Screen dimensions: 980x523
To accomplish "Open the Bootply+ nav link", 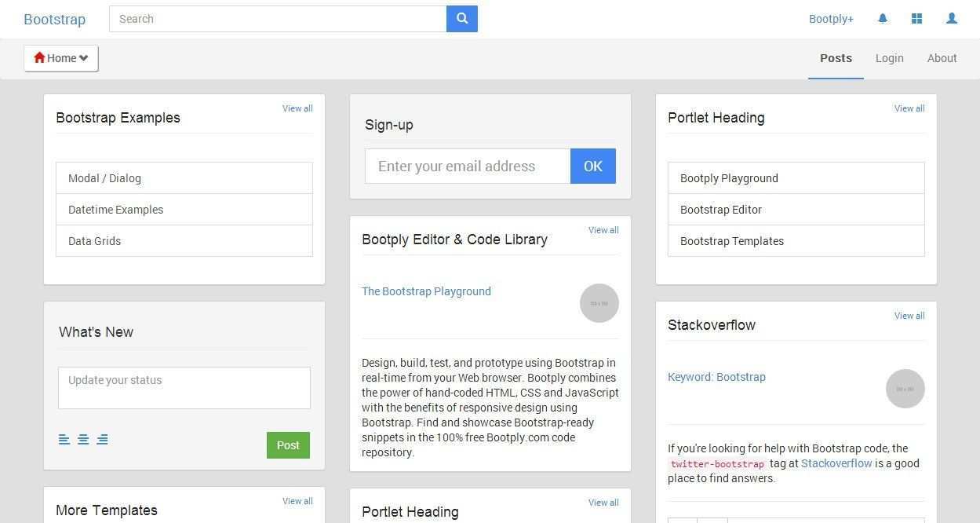I will (x=831, y=19).
